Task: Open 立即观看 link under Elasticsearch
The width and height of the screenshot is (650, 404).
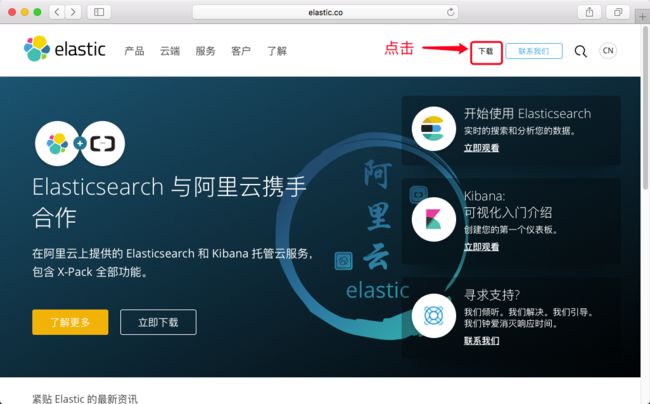Action: click(x=481, y=148)
